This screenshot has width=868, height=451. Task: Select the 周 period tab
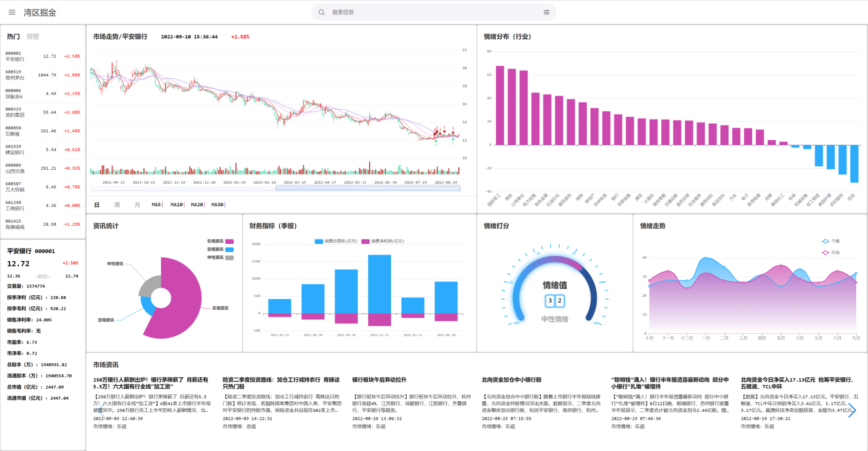click(117, 205)
